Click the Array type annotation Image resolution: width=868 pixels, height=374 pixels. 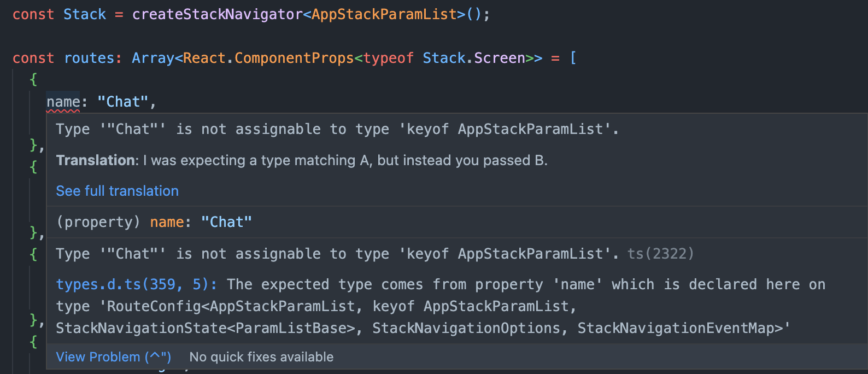(153, 58)
